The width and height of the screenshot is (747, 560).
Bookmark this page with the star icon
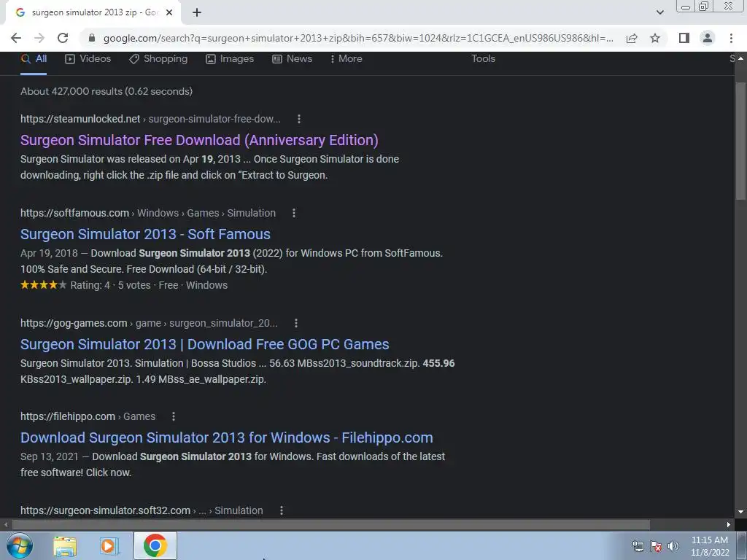[x=655, y=38]
